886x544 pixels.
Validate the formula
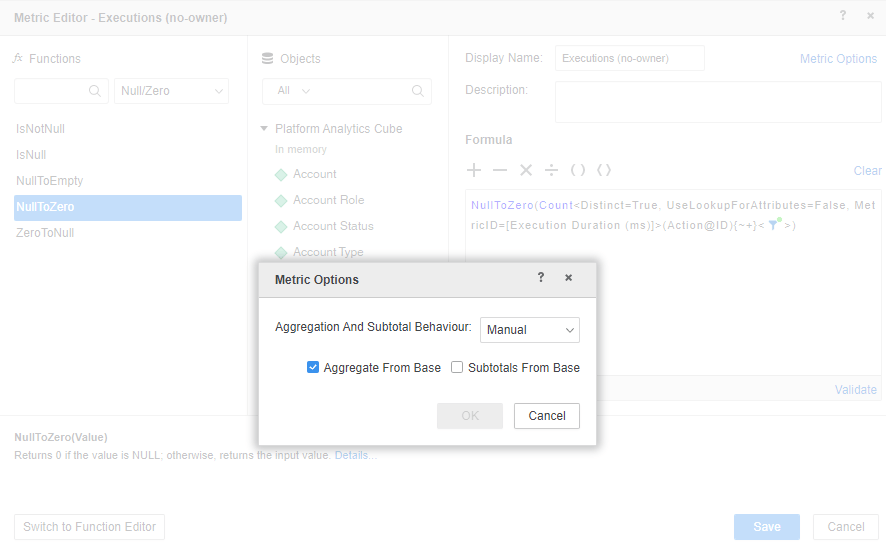855,390
